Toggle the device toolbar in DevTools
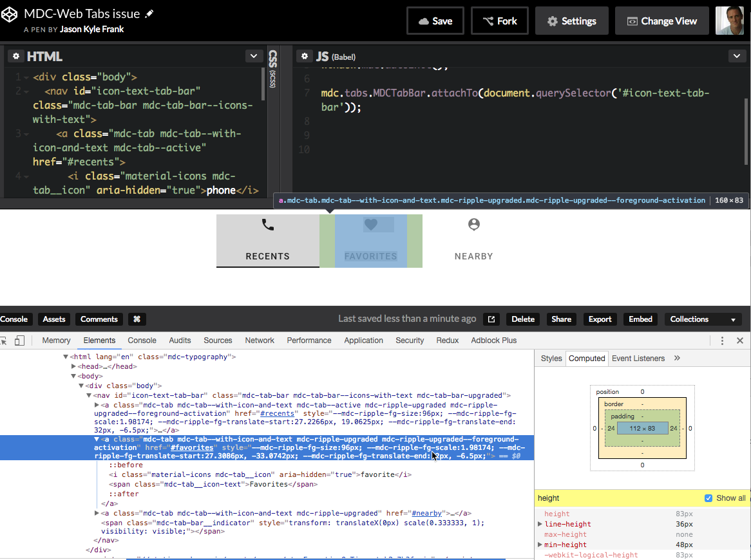Image resolution: width=751 pixels, height=560 pixels. (x=19, y=340)
